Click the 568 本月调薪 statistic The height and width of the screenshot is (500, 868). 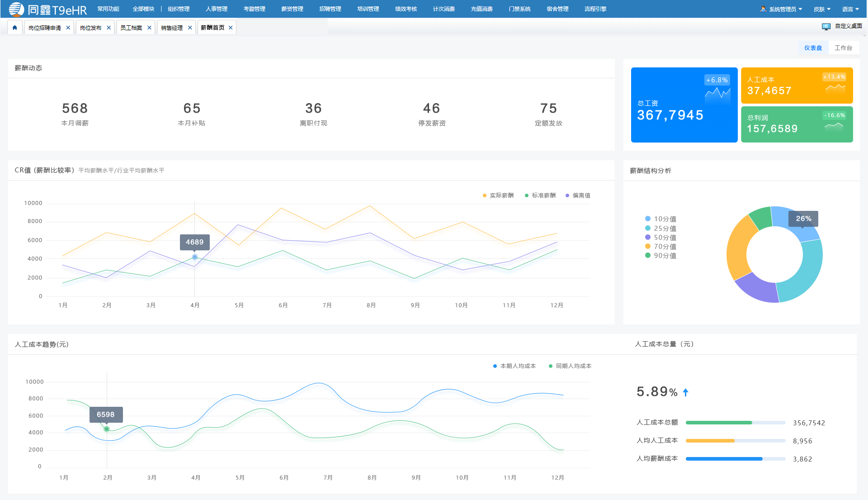tap(75, 114)
